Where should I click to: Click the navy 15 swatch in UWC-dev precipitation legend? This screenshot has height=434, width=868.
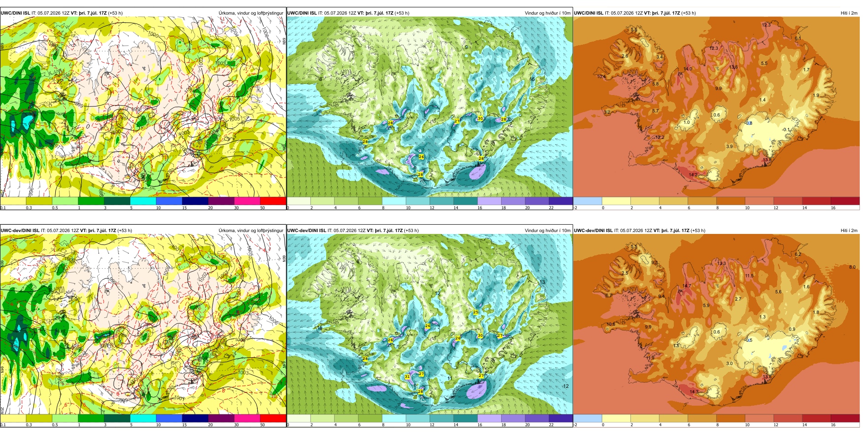pyautogui.click(x=195, y=418)
